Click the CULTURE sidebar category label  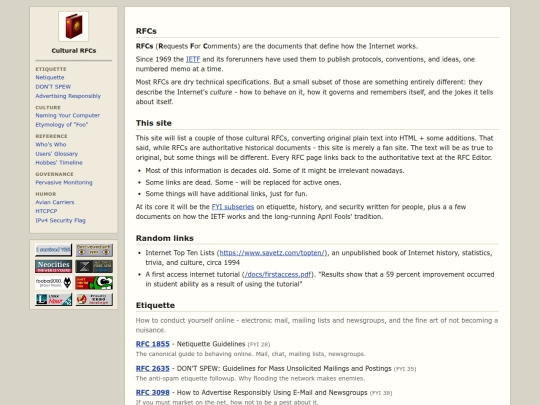(x=48, y=107)
